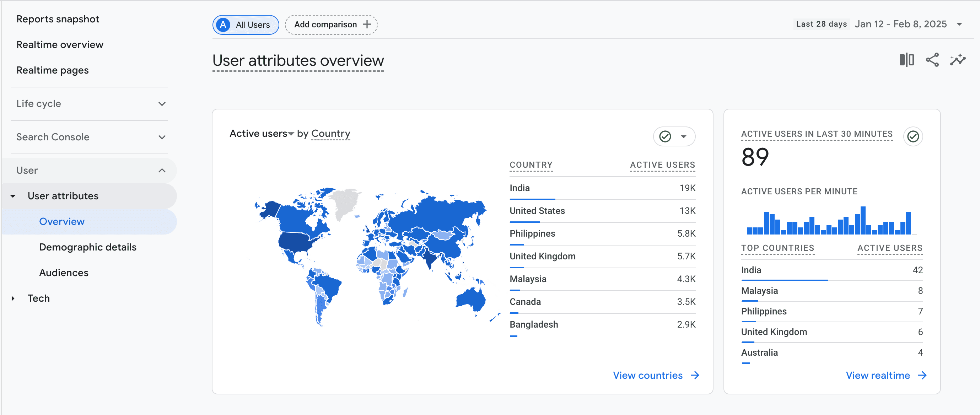The width and height of the screenshot is (980, 415).
Task: Open Realtime overview in sidebar
Action: (60, 44)
